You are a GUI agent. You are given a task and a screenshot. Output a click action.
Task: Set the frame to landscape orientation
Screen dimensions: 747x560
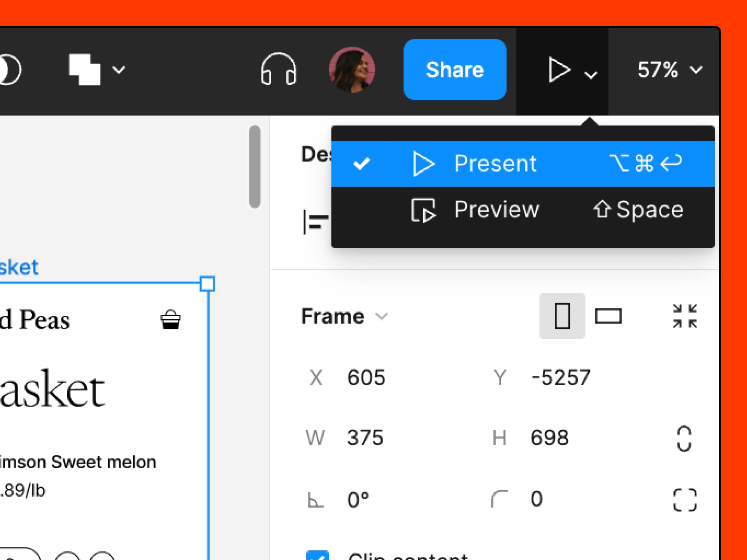pyautogui.click(x=608, y=316)
